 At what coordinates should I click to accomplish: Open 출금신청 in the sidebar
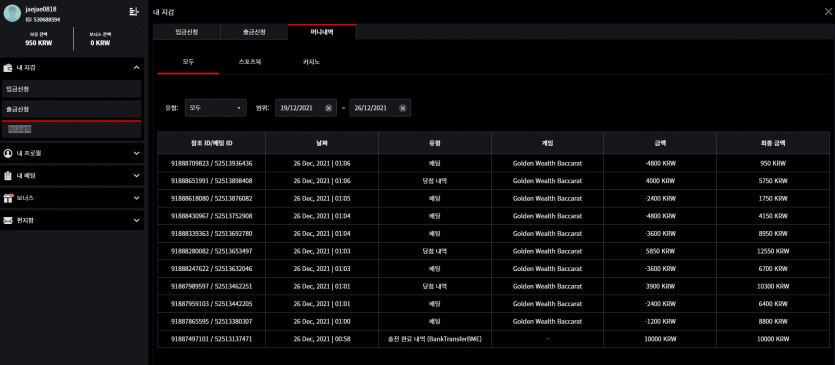point(71,109)
